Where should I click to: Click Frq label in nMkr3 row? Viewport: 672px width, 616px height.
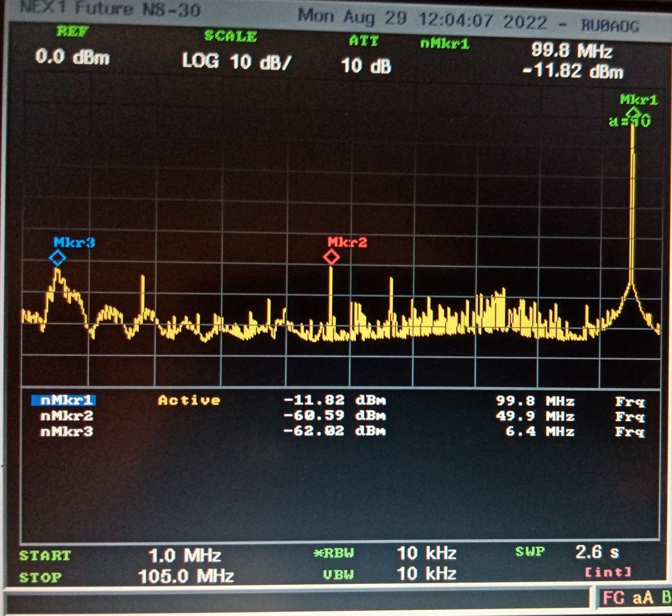click(x=630, y=432)
